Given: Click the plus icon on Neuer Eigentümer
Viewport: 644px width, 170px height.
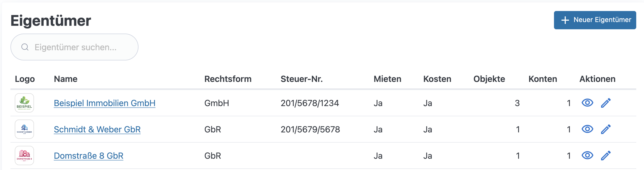Looking at the screenshot, I should coord(566,20).
